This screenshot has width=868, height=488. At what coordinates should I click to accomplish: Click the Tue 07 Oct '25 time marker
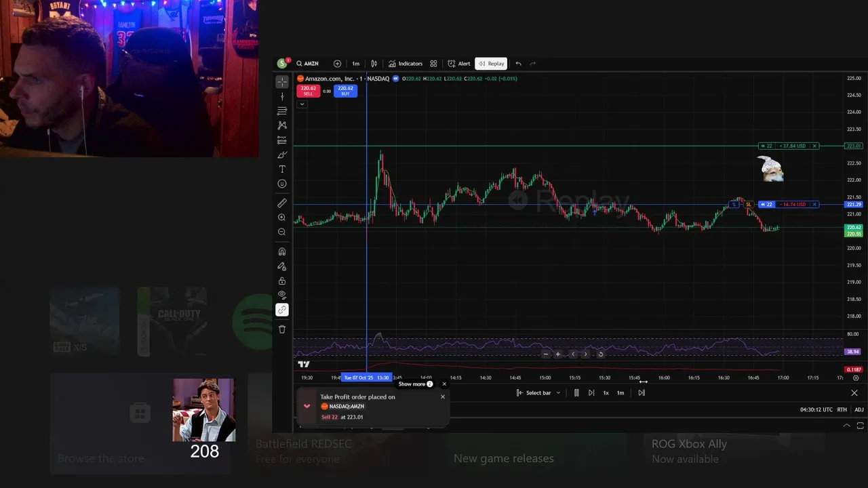[366, 378]
